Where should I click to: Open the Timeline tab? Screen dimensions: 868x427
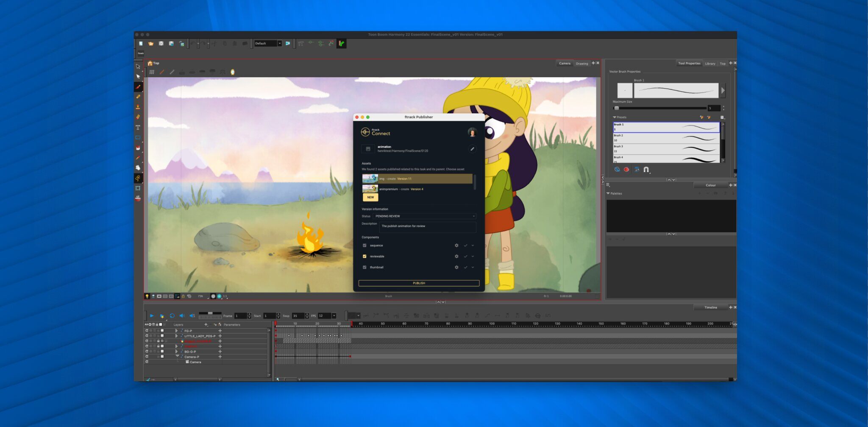(711, 307)
